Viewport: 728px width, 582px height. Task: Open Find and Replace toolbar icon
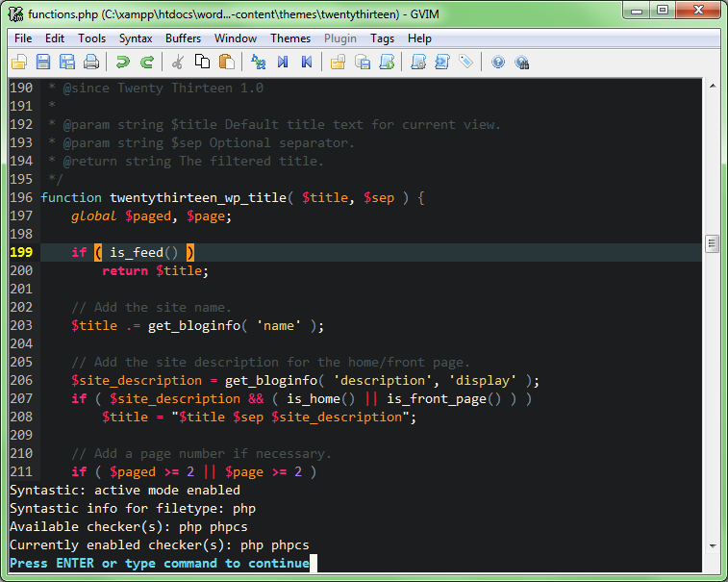(258, 62)
